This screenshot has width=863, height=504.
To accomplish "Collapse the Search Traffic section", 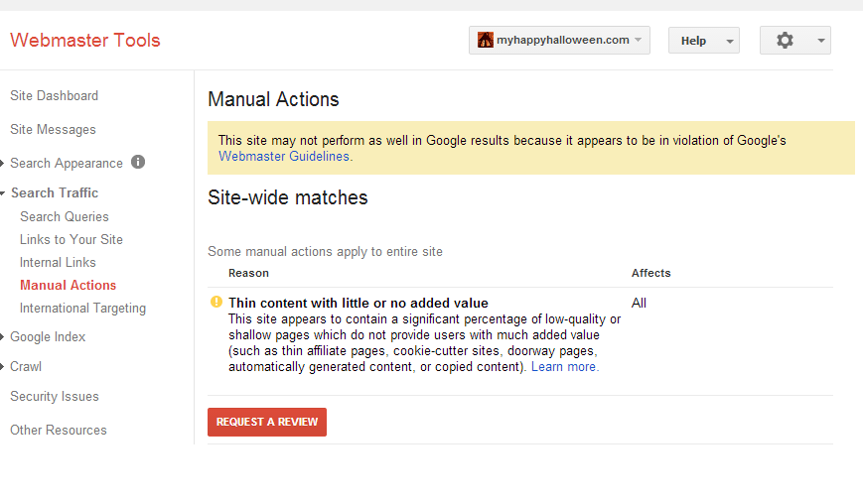I will 2,193.
